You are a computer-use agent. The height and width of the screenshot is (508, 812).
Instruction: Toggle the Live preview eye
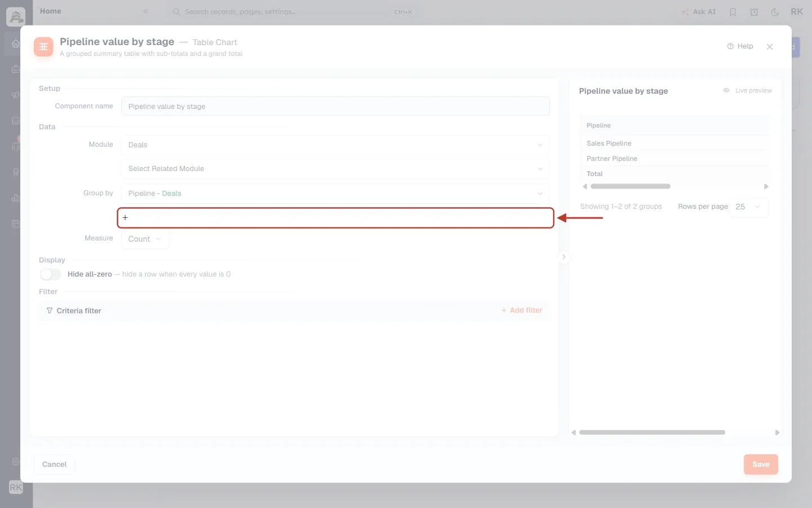pyautogui.click(x=726, y=90)
